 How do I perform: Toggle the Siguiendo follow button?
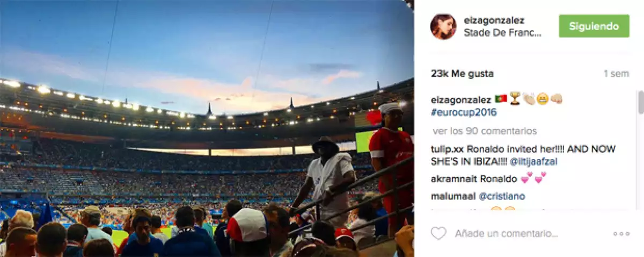[x=594, y=26]
